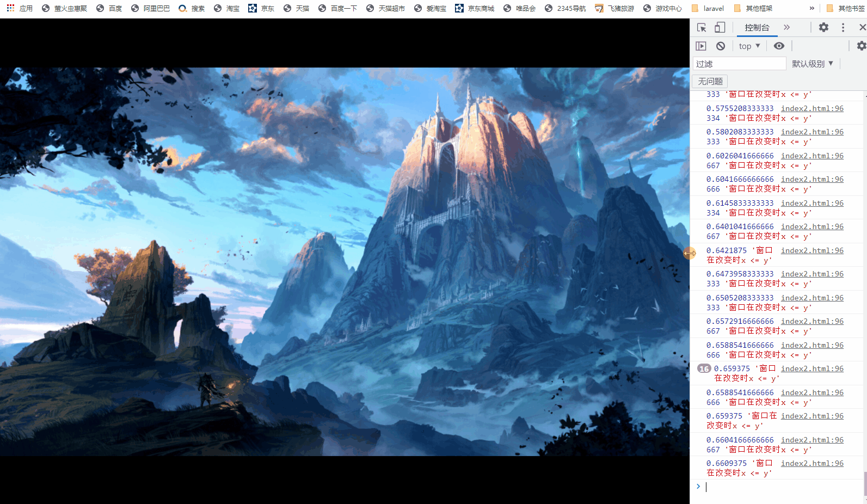The width and height of the screenshot is (867, 504).
Task: Open the top JavaScript context dropdown
Action: [x=749, y=46]
